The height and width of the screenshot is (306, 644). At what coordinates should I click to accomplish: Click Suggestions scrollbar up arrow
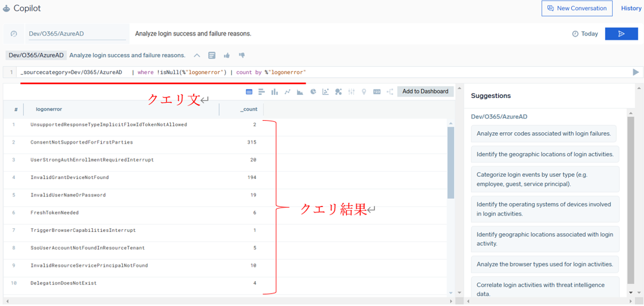pos(631,113)
